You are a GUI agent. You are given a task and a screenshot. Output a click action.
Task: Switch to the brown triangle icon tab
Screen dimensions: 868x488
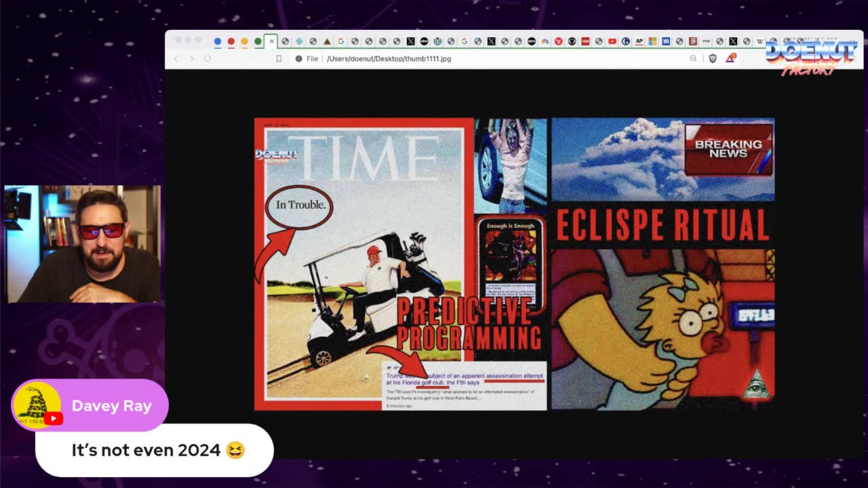click(x=327, y=41)
